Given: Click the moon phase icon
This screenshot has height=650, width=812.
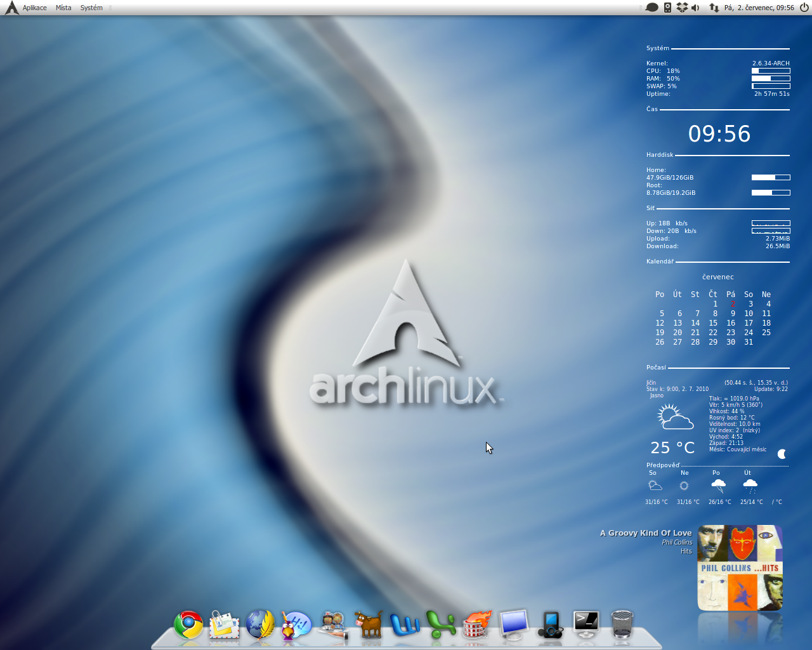Looking at the screenshot, I should [782, 454].
